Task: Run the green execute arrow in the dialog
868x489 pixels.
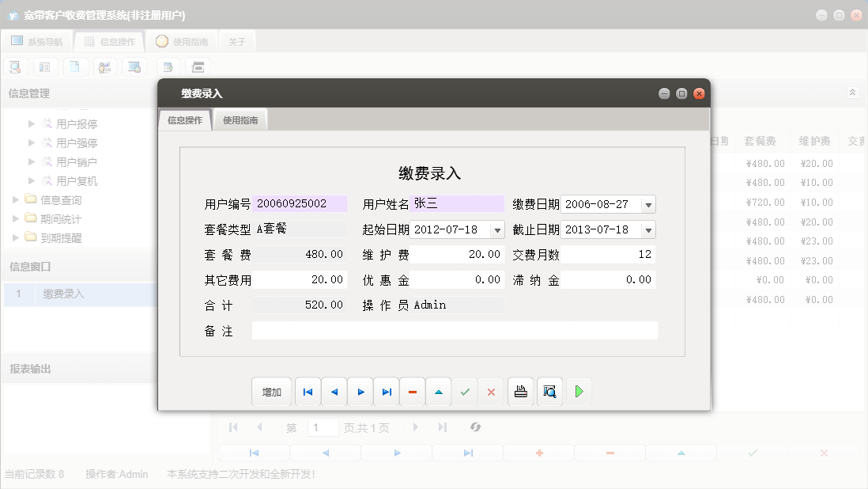Action: coord(578,391)
